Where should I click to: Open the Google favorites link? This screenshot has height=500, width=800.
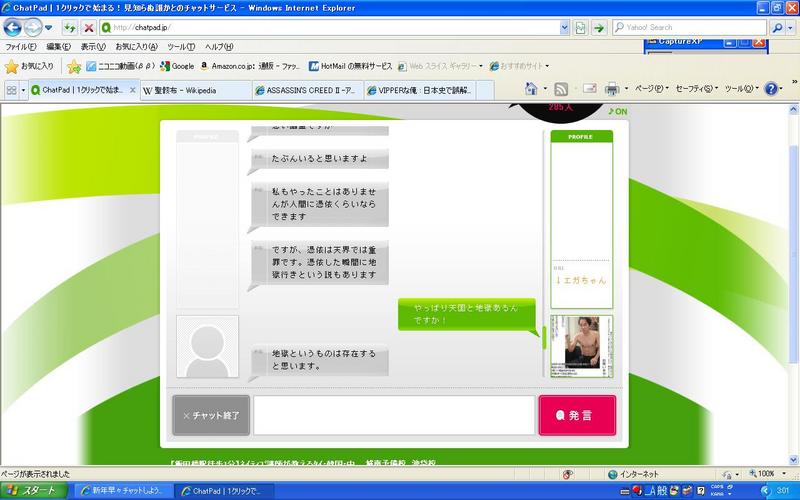tap(177, 66)
